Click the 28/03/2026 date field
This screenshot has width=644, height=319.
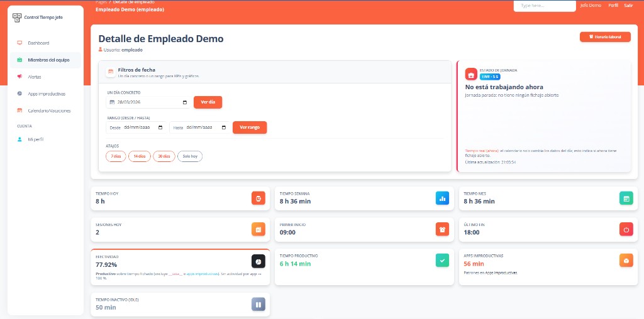(x=148, y=102)
